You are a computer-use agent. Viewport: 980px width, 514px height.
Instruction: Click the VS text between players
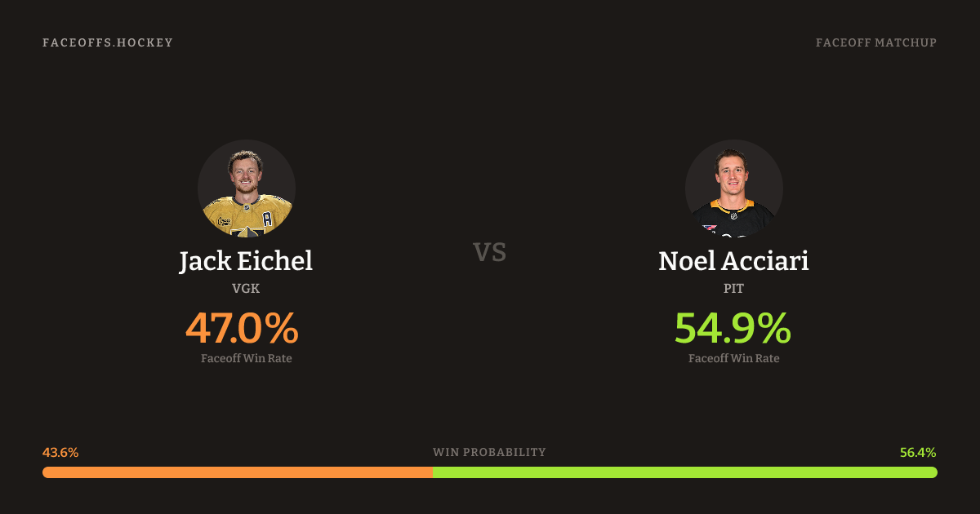click(x=490, y=252)
